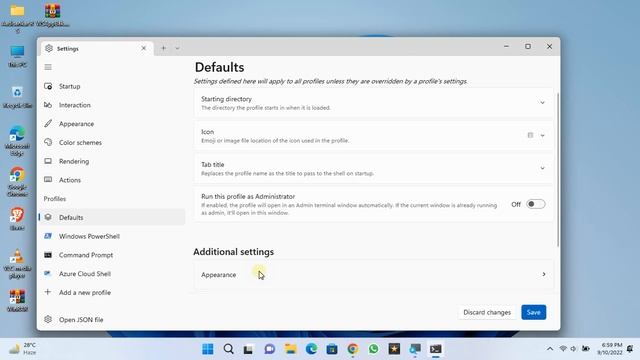
Task: Click the Actions keyboard icon
Action: 48,180
